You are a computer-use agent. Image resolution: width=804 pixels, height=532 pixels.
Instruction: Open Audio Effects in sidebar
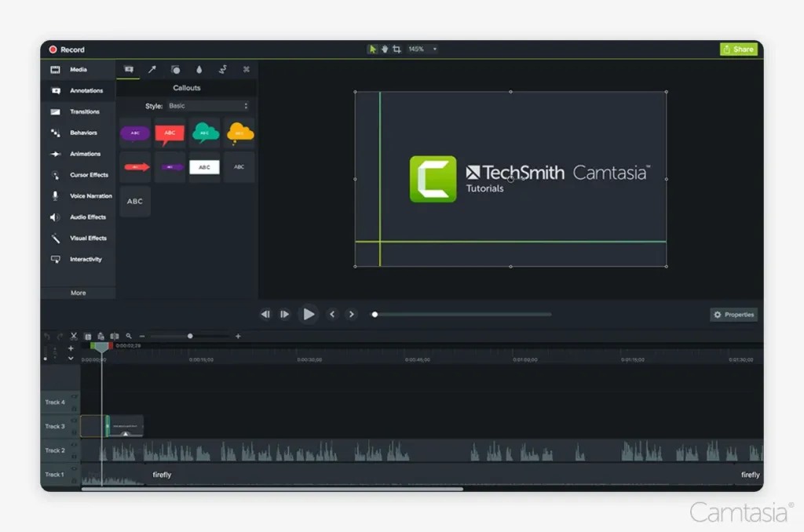(x=79, y=217)
